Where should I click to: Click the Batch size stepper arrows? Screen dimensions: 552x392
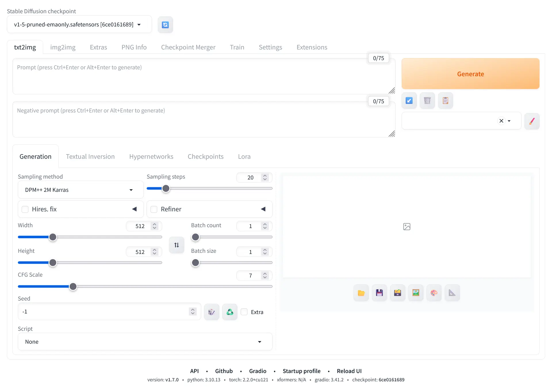265,252
